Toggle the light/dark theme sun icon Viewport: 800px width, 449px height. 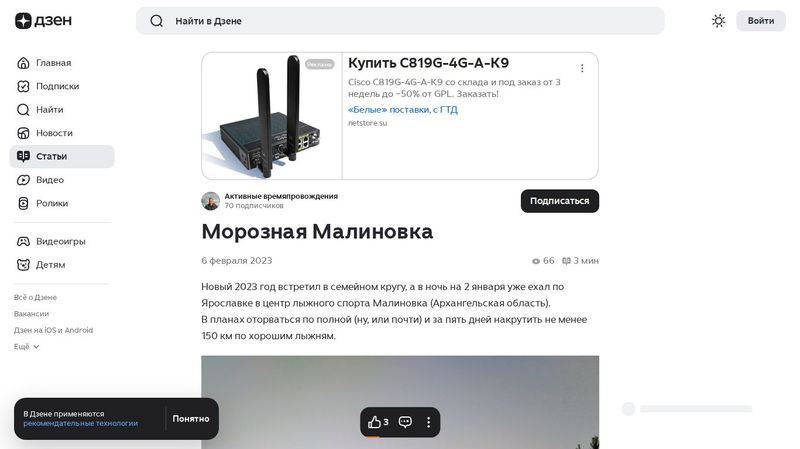718,21
